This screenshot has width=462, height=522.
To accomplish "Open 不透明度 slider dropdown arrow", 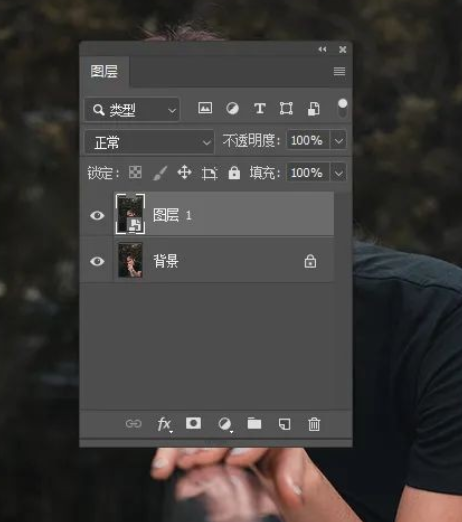I will [338, 140].
